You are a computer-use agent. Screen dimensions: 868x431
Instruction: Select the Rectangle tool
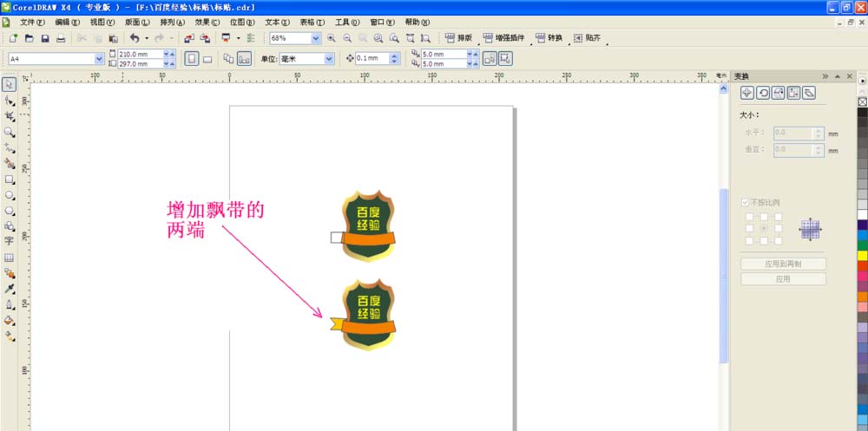(x=10, y=180)
